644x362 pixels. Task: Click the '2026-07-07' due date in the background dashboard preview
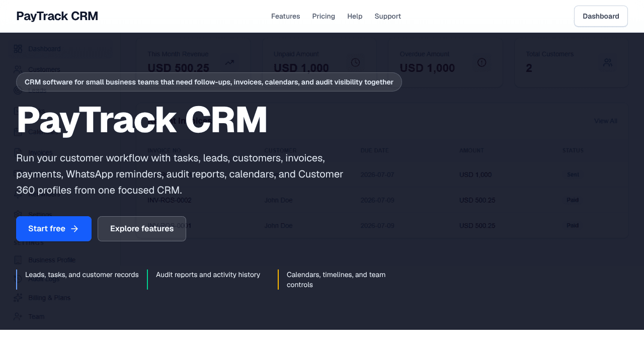pos(377,174)
